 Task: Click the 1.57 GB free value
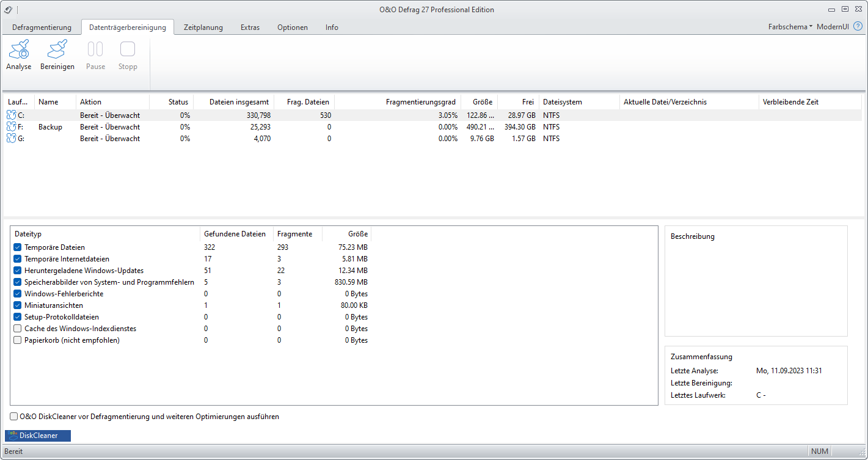pos(523,138)
